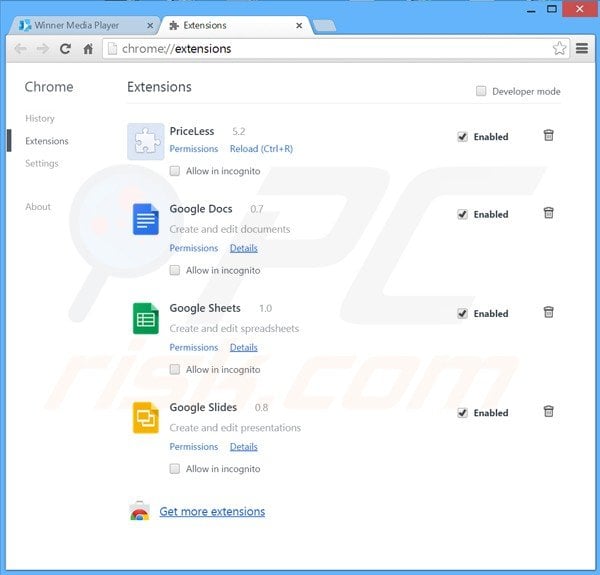Click the PriceLess extension name

tap(192, 131)
